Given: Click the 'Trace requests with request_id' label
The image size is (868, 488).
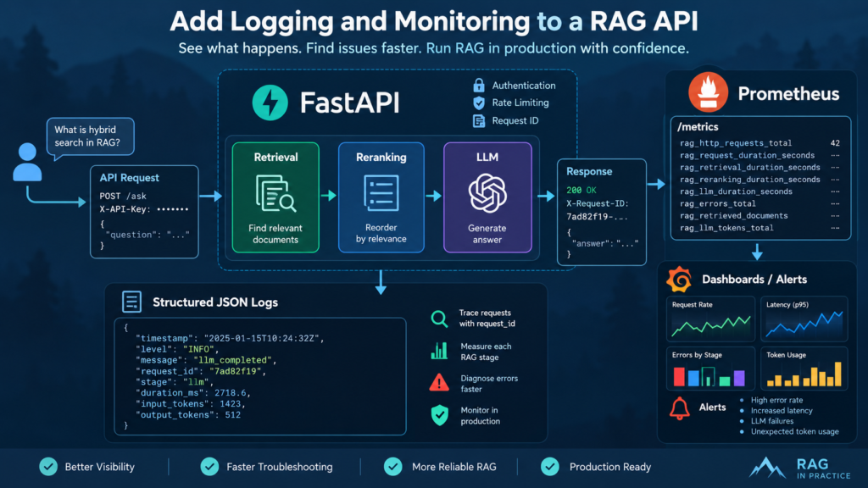Looking at the screenshot, I should click(x=487, y=319).
